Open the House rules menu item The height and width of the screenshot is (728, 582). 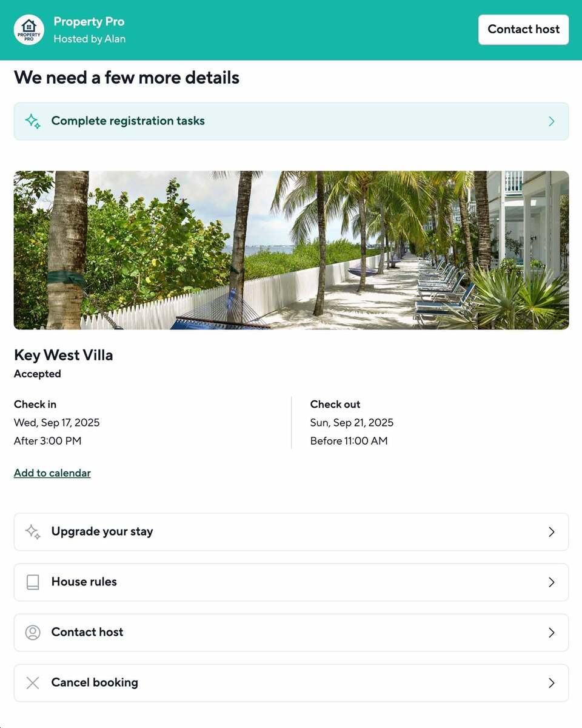coord(84,582)
